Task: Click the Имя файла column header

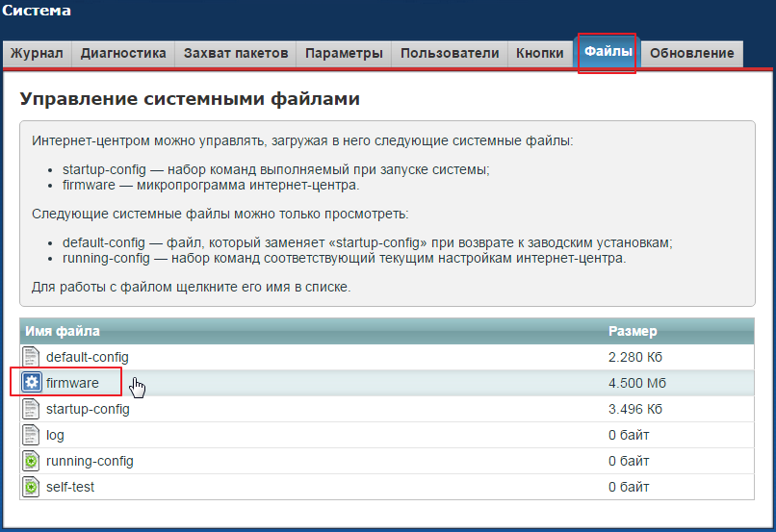Action: click(x=63, y=331)
